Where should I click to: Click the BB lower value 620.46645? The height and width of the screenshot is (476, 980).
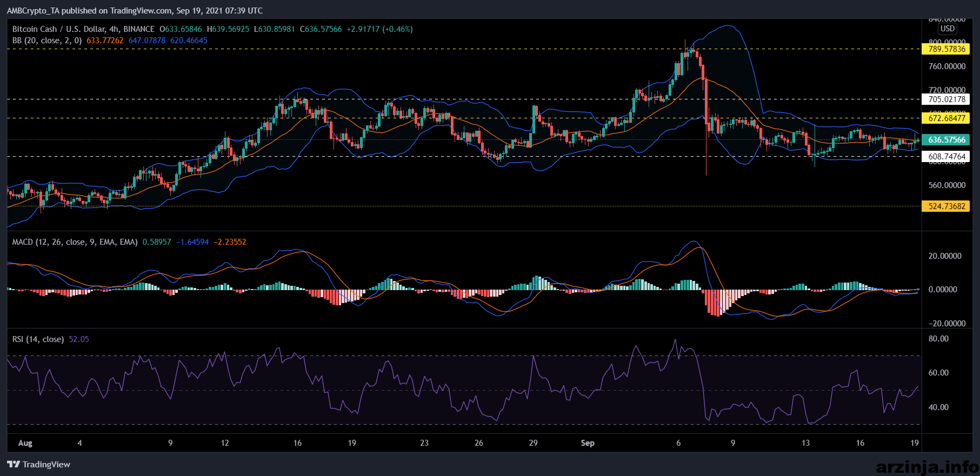click(x=189, y=41)
